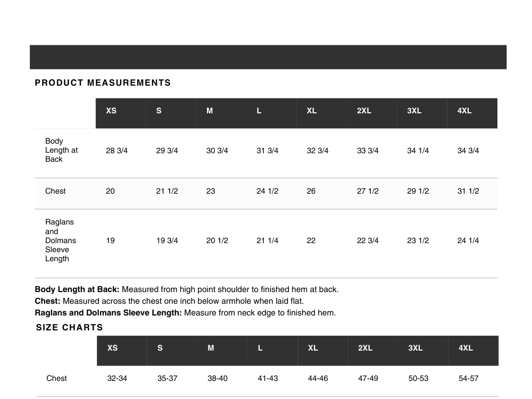Select 4XL header in Size Charts table

click(465, 348)
